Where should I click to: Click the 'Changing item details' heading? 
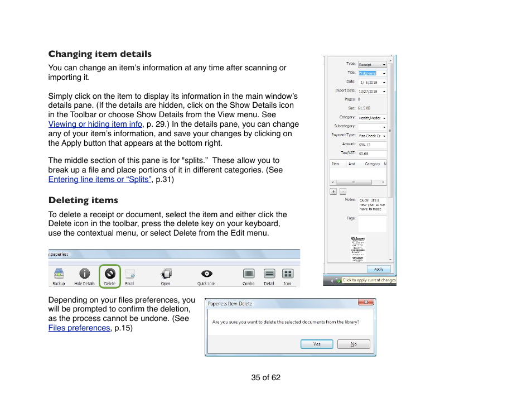tap(100, 54)
